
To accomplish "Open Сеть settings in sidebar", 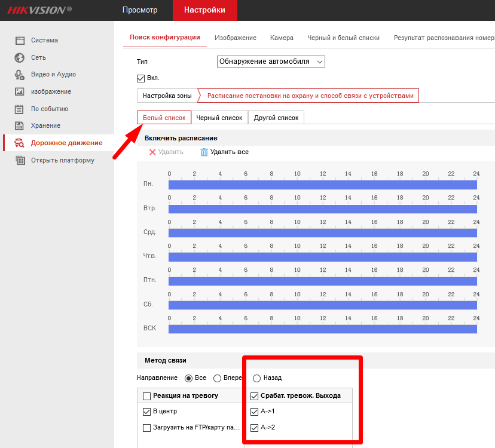I will pyautogui.click(x=38, y=58).
